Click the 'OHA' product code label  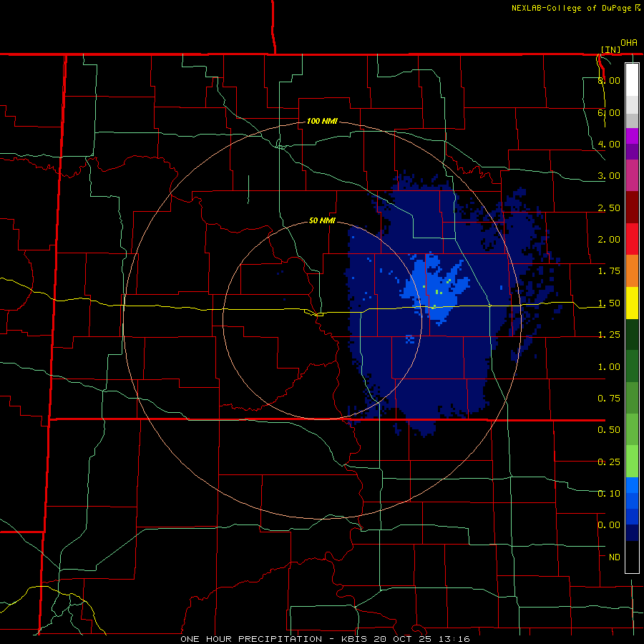pyautogui.click(x=629, y=43)
